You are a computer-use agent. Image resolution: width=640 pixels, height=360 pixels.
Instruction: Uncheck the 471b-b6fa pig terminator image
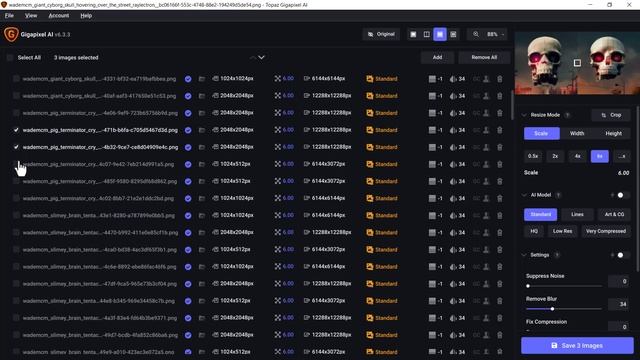pos(16,130)
